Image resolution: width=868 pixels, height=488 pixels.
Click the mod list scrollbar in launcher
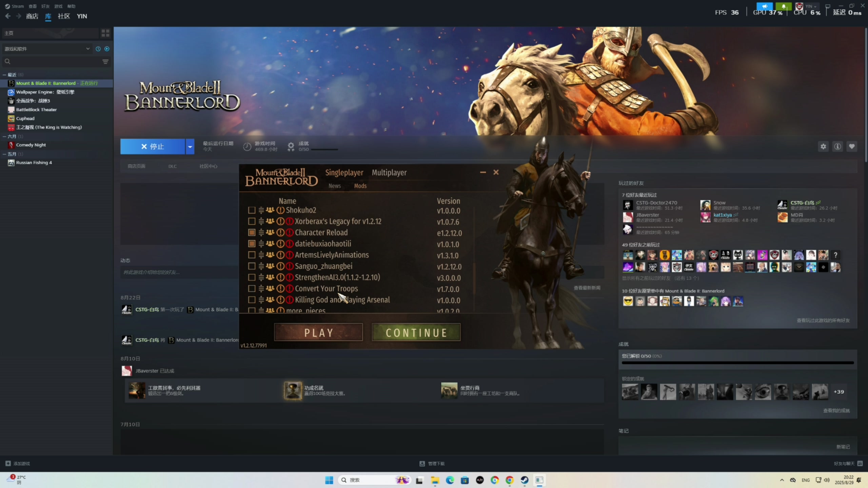coord(474,278)
